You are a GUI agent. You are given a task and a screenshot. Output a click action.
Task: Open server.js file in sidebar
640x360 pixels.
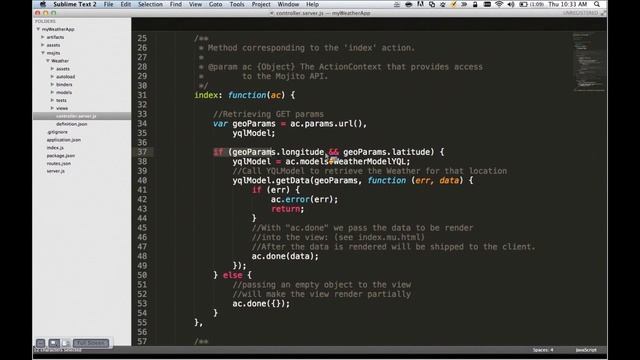point(56,171)
